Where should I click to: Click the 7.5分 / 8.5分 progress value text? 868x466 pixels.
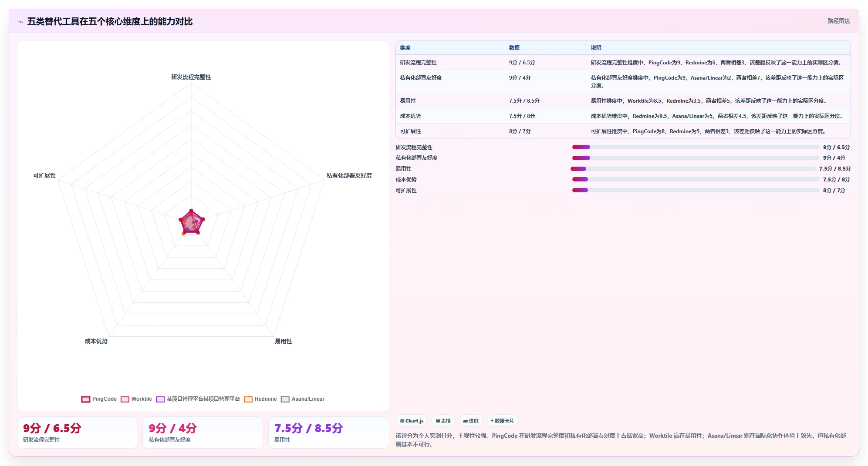[835, 169]
